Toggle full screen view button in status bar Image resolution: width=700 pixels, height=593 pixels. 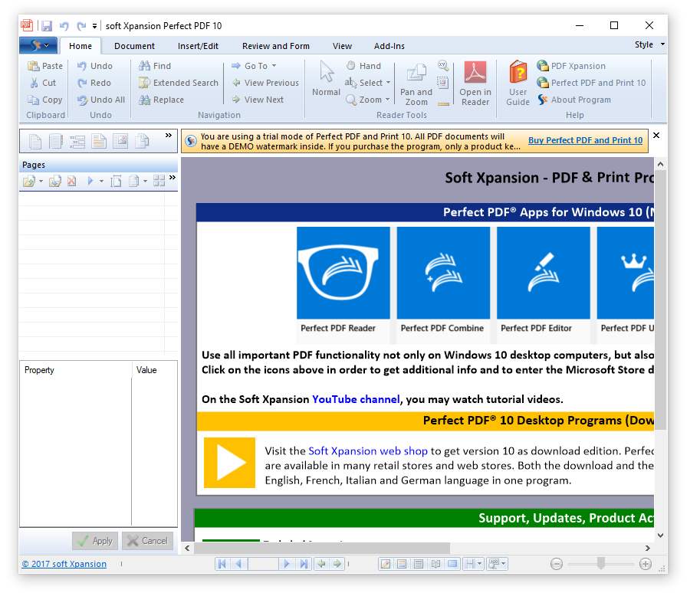(452, 564)
